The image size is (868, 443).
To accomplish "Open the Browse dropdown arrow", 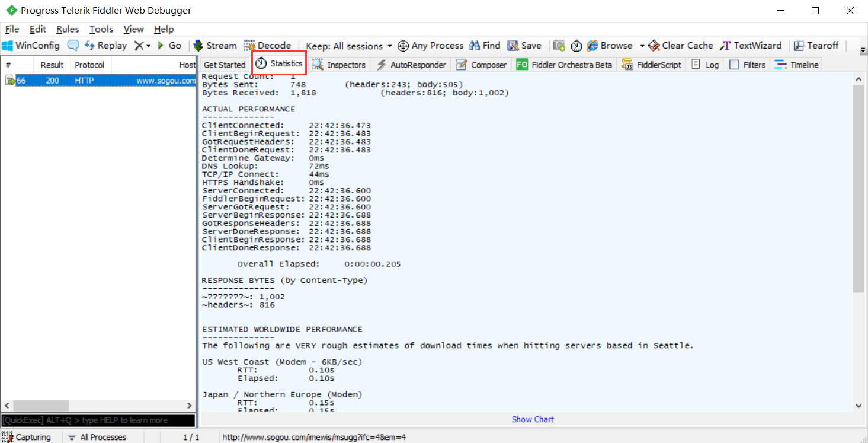I will coord(642,46).
